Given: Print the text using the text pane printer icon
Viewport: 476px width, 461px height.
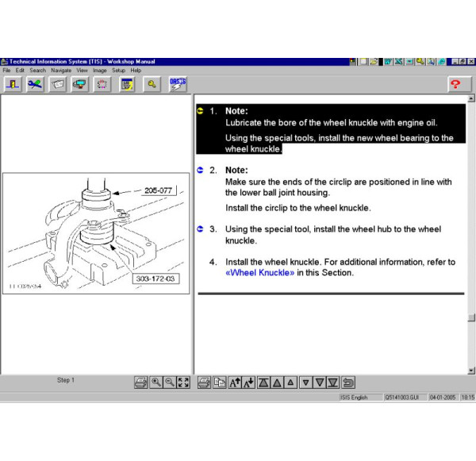Looking at the screenshot, I should click(x=204, y=382).
